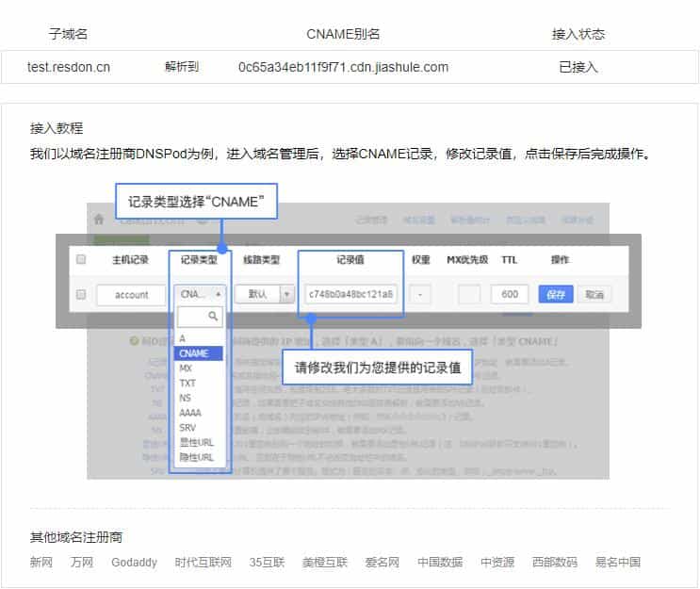Choose 显性URL from the record type list
Image resolution: width=700 pixels, height=589 pixels.
tap(198, 442)
